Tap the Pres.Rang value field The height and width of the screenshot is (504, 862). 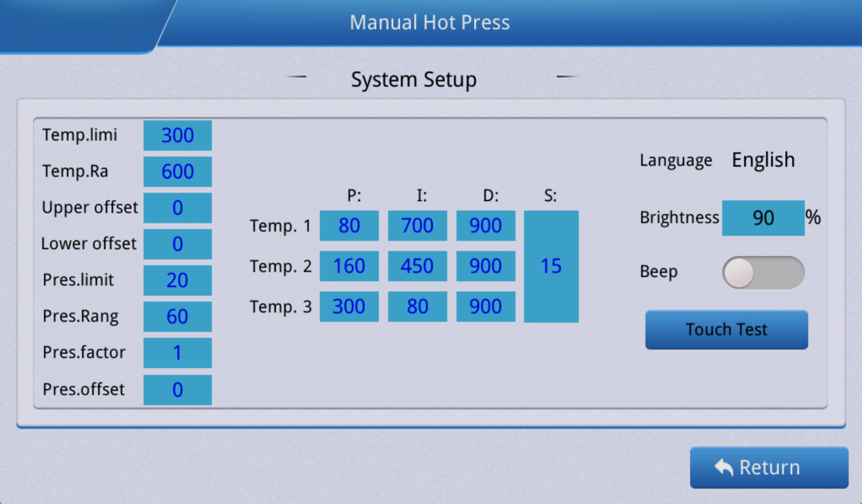pyautogui.click(x=177, y=317)
